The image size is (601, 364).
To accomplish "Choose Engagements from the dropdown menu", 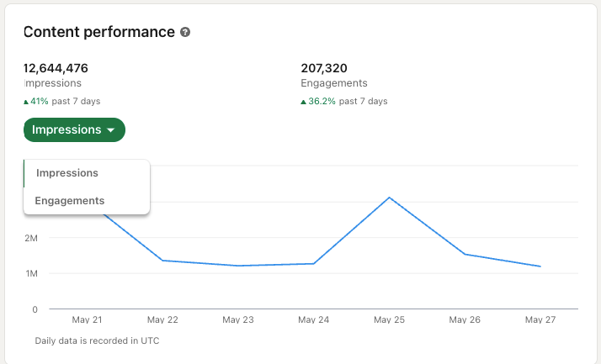I will (x=70, y=201).
